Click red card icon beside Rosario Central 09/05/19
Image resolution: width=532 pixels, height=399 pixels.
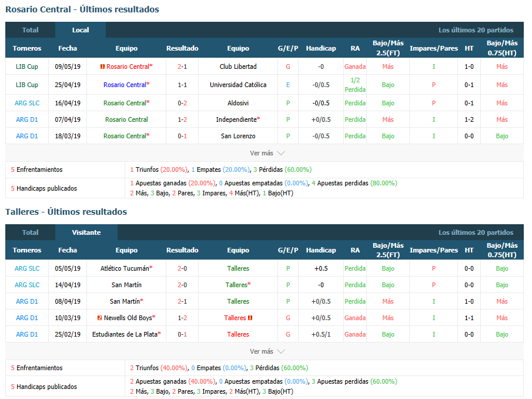pos(102,66)
